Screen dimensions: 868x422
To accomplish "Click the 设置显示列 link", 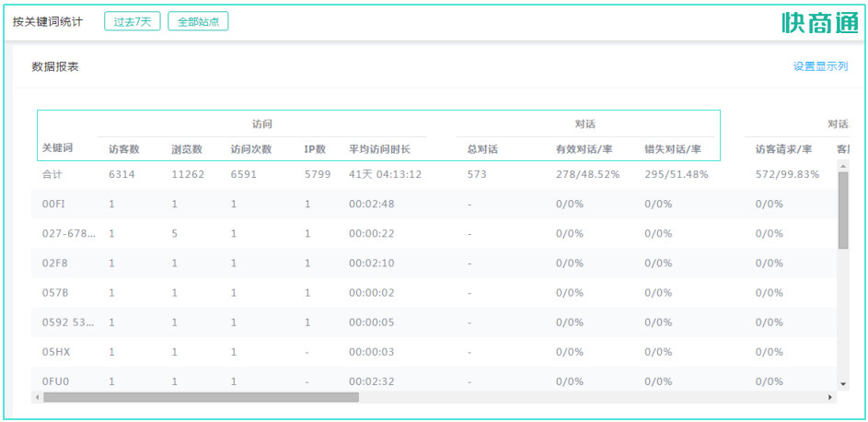I will (820, 66).
